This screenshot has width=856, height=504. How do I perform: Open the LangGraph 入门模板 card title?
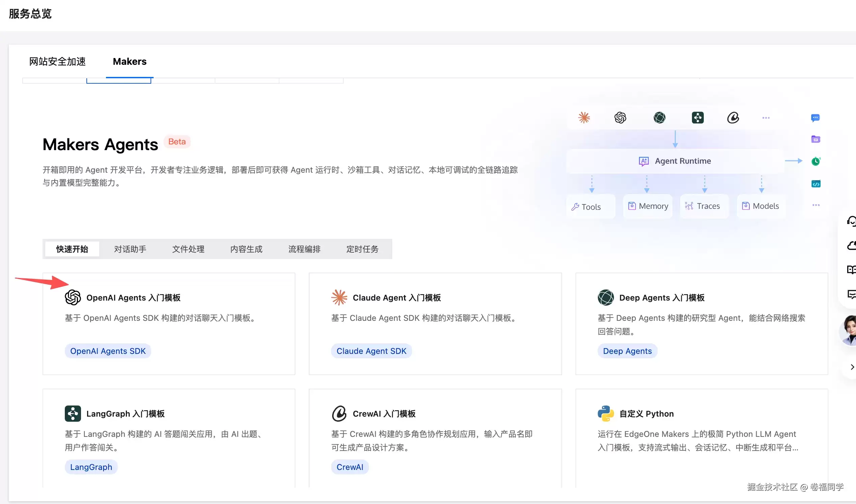(x=125, y=414)
